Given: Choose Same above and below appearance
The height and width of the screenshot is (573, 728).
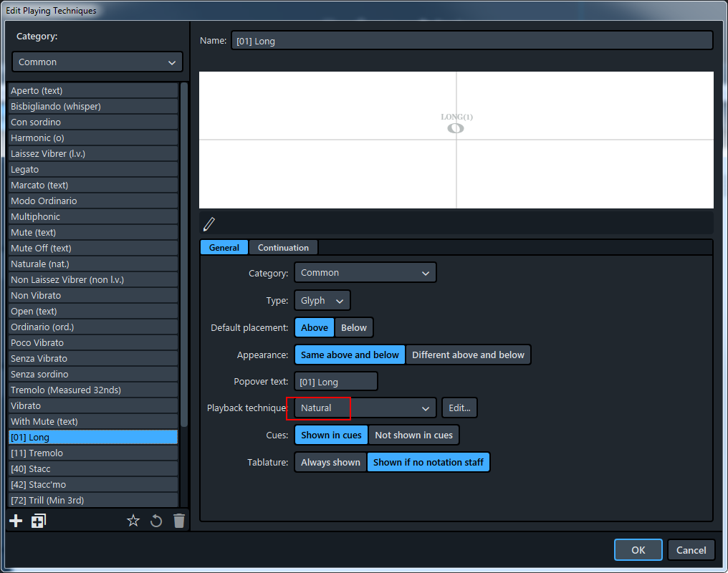Looking at the screenshot, I should click(350, 355).
